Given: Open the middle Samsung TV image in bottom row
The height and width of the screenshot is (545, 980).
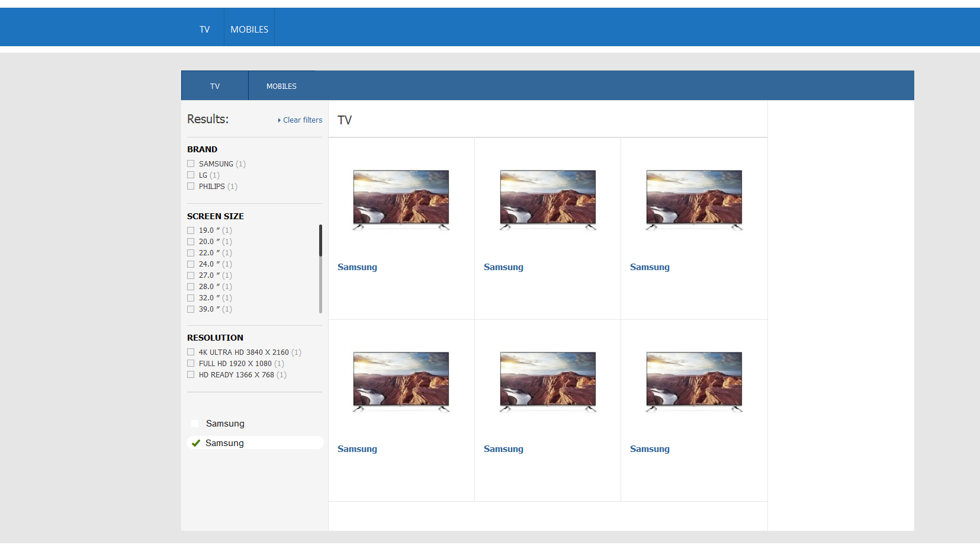Looking at the screenshot, I should 548,382.
